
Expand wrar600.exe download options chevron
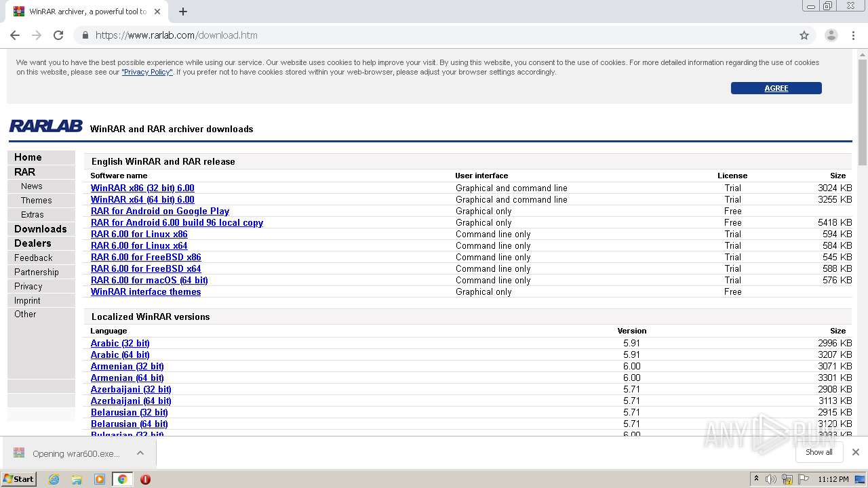tap(140, 453)
